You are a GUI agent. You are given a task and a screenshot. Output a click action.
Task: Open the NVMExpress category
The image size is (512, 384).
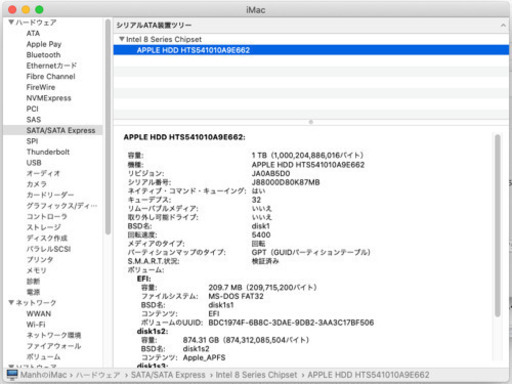(x=49, y=98)
